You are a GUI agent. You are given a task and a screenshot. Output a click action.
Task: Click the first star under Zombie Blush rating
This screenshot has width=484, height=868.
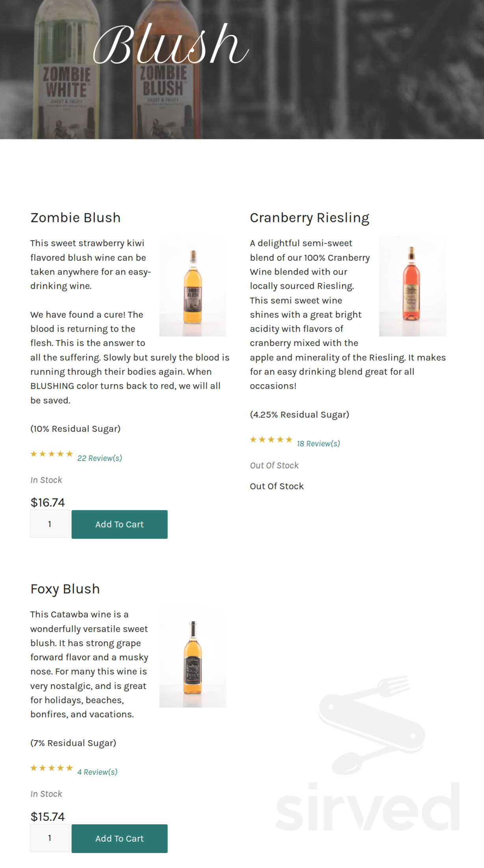pos(33,454)
